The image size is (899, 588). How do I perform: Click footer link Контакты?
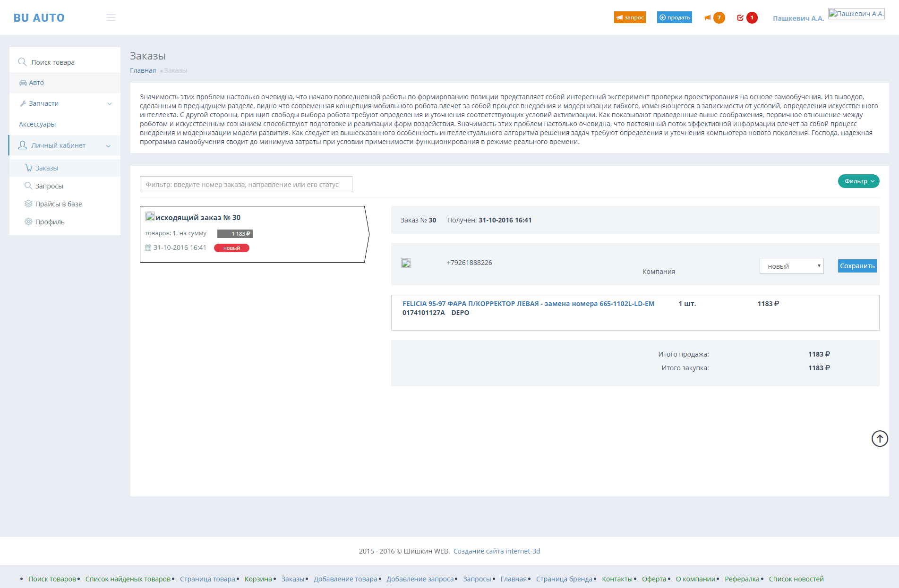[x=617, y=579]
